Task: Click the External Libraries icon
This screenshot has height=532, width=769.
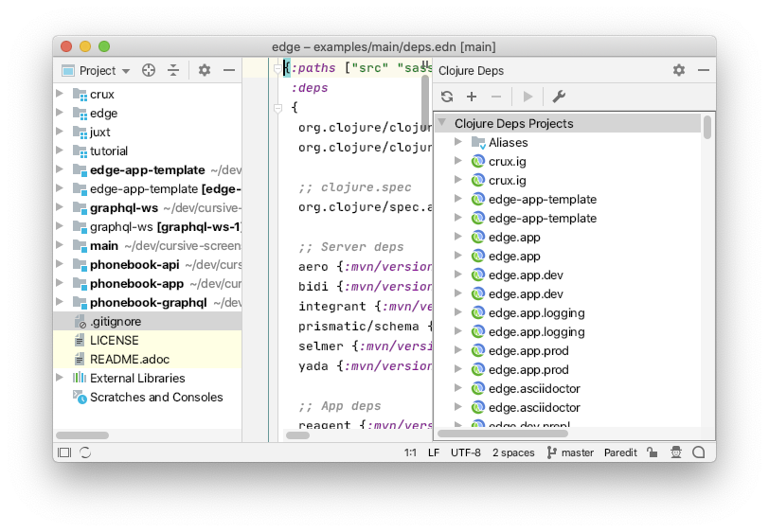Action: pyautogui.click(x=79, y=378)
